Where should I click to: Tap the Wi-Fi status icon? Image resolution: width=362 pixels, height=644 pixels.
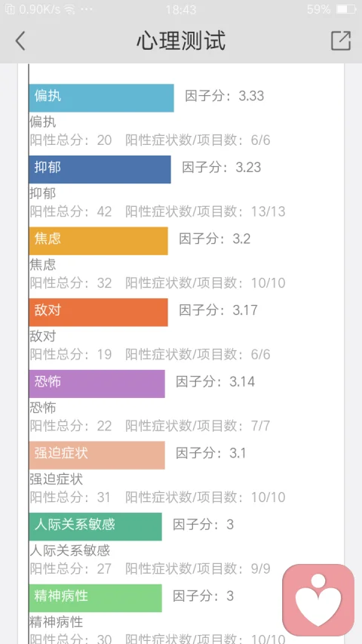[x=69, y=9]
